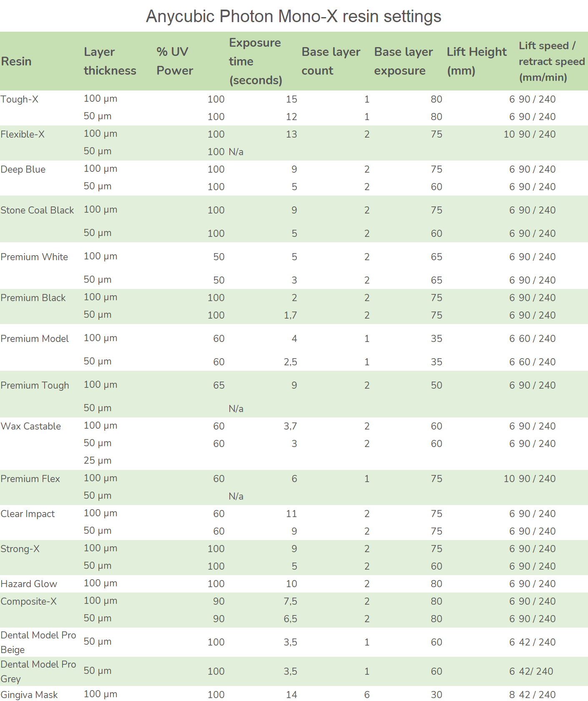This screenshot has height=701, width=588.
Task: Click the Resin column header
Action: (x=17, y=61)
